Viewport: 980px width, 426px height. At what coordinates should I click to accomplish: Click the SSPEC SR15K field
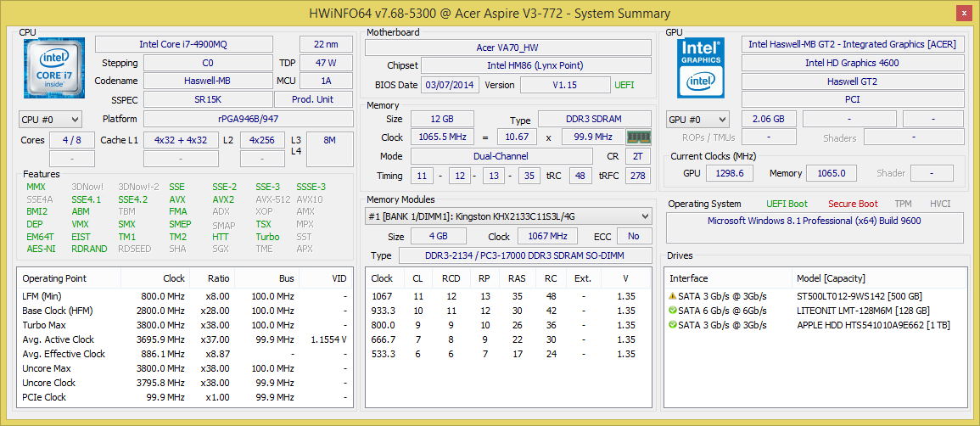(x=208, y=99)
